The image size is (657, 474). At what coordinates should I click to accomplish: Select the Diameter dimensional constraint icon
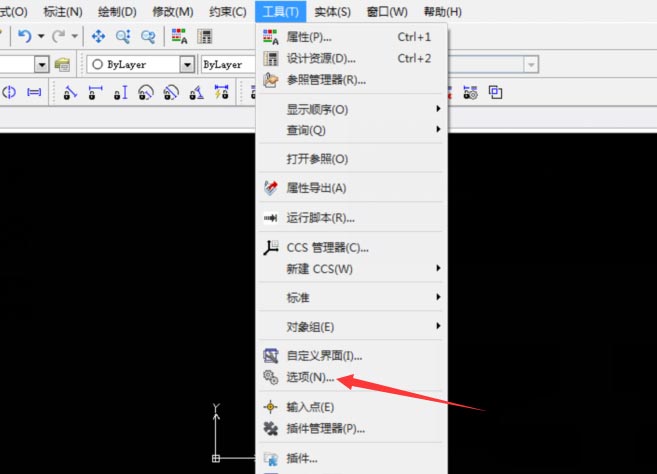tap(171, 92)
